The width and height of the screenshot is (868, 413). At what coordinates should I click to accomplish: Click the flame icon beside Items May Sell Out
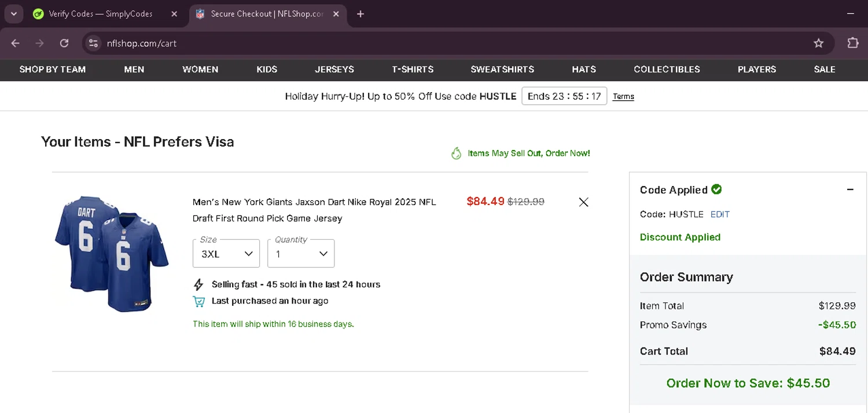click(456, 153)
